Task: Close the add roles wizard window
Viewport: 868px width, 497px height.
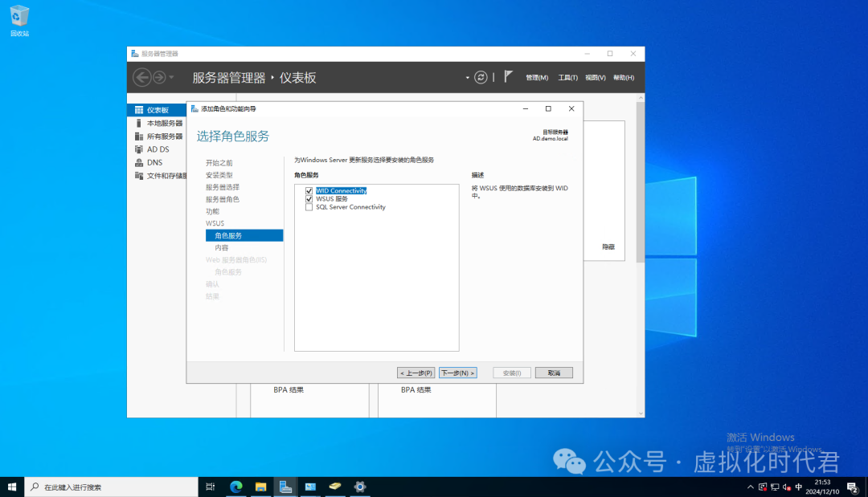Action: [571, 109]
